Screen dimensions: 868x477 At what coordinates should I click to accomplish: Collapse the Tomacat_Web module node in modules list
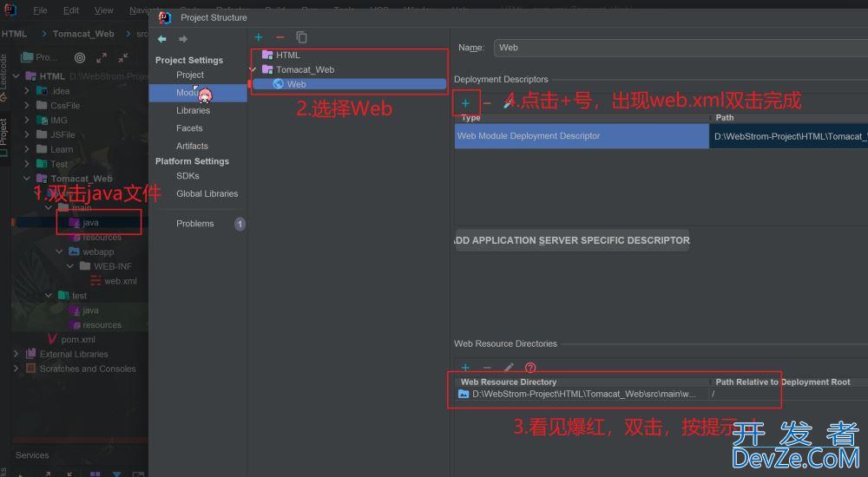(253, 69)
